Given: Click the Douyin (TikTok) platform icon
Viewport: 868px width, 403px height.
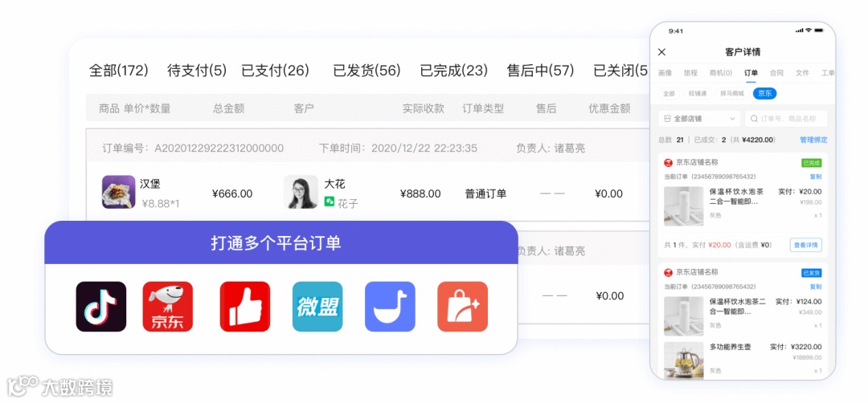Looking at the screenshot, I should (x=100, y=306).
